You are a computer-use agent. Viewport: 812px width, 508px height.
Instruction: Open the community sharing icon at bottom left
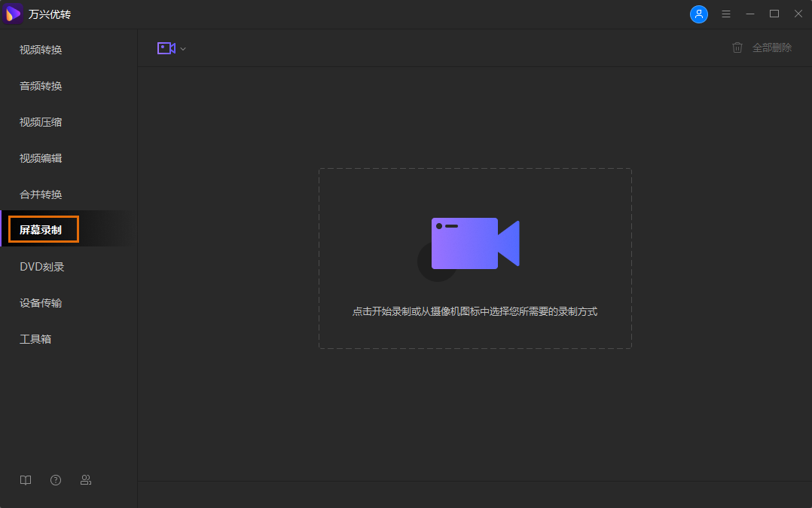tap(85, 479)
